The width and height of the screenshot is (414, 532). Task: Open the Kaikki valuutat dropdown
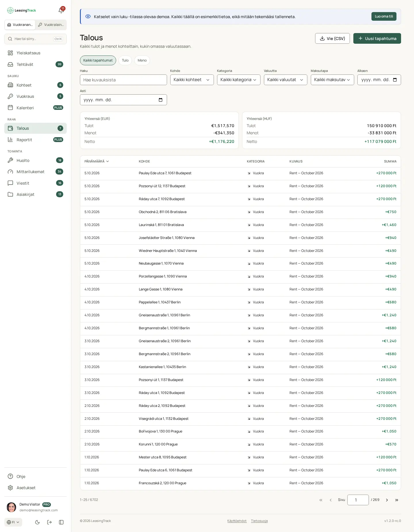tap(285, 80)
